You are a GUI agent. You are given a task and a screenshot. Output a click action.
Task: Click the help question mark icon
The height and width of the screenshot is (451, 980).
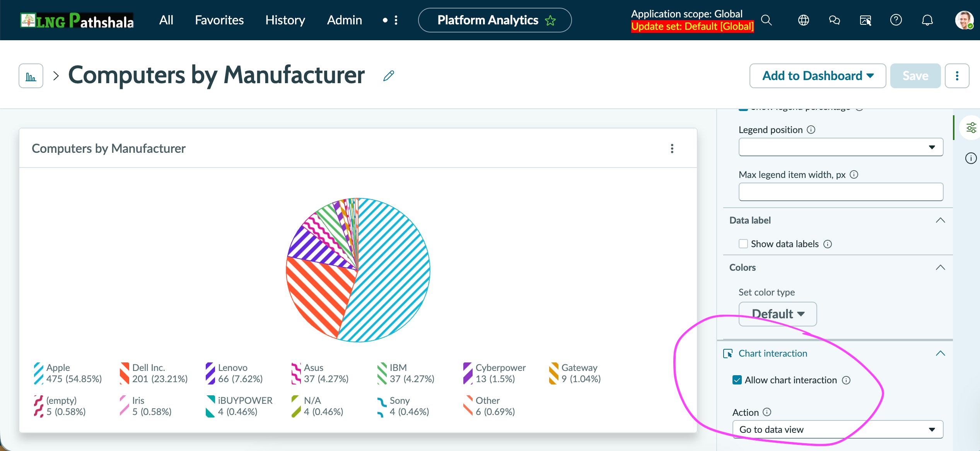896,20
